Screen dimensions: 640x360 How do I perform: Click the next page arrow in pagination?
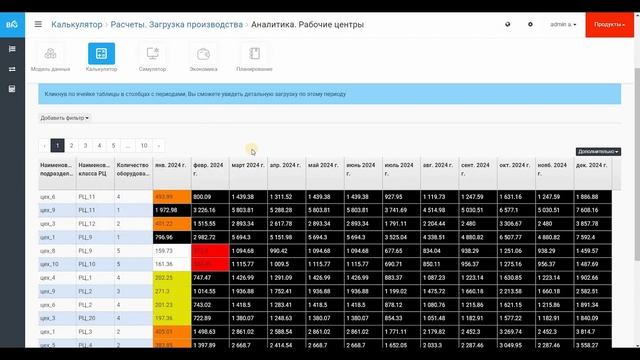tap(158, 146)
